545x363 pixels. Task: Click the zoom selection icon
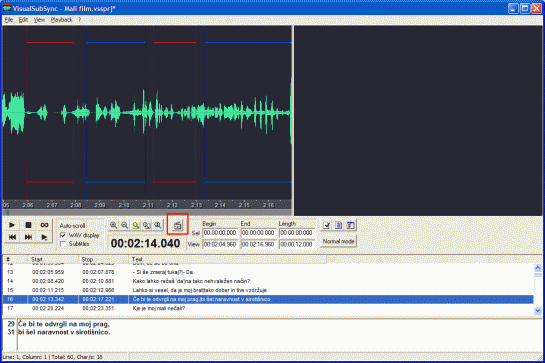point(136,225)
